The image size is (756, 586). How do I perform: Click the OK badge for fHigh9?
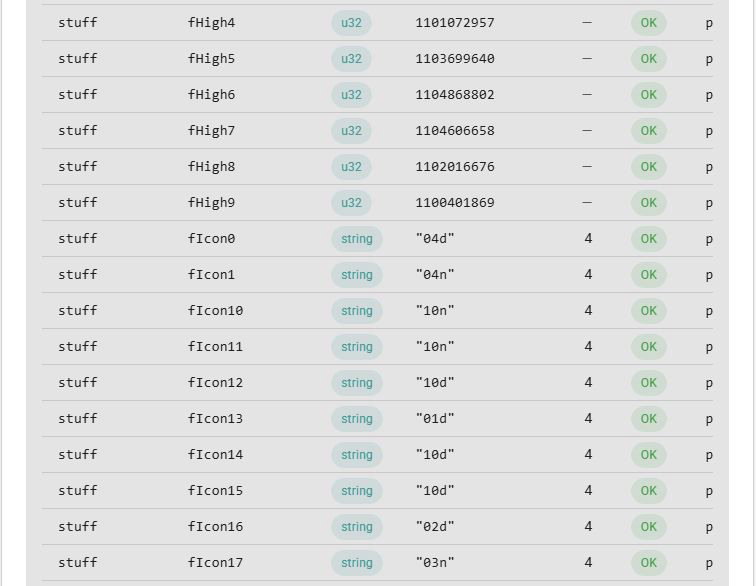click(648, 203)
